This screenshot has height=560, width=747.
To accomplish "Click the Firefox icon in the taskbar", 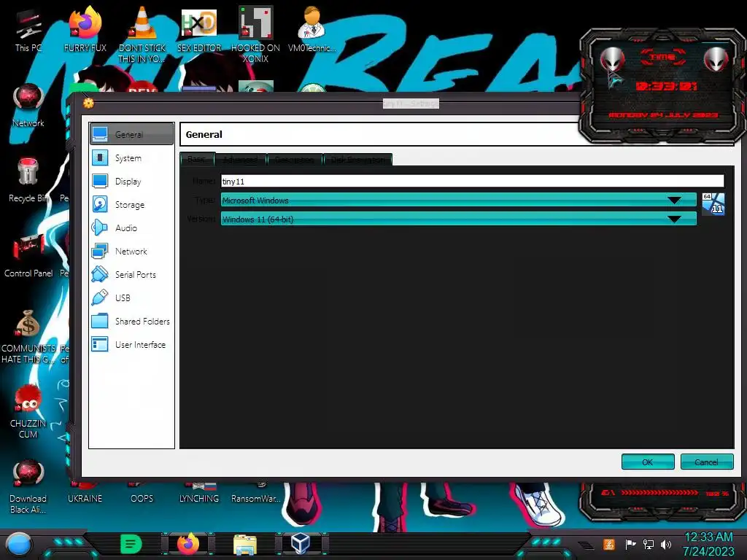I will click(188, 543).
